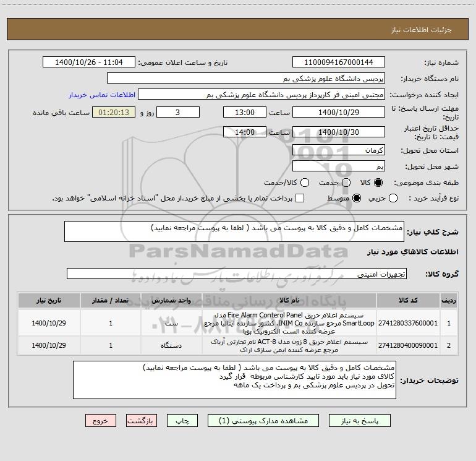Screen dimensions: 476x461
Task: Click the announcement date field 1400/10/26 - 11:04
Action: [89, 62]
